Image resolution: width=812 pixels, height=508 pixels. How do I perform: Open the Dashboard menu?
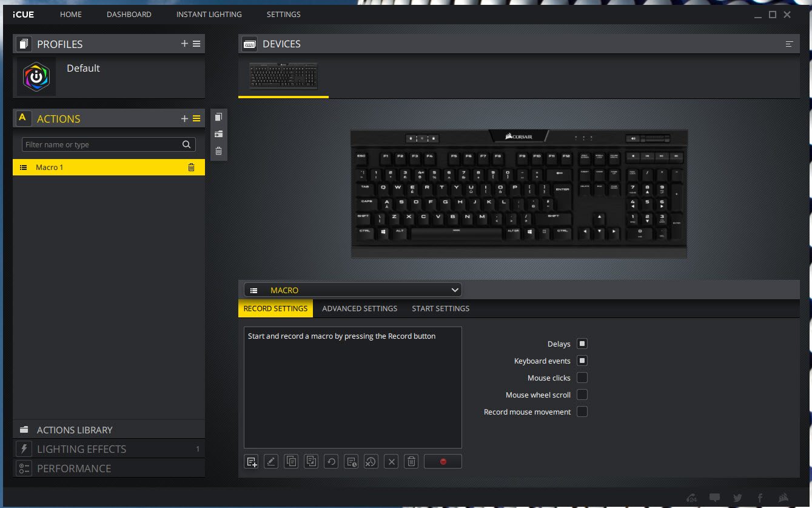(x=129, y=14)
